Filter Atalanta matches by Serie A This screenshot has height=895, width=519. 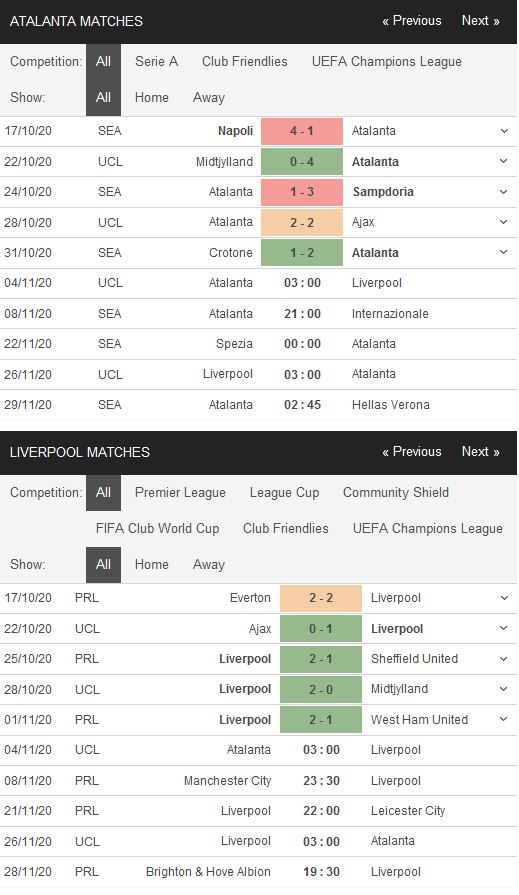pyautogui.click(x=156, y=62)
